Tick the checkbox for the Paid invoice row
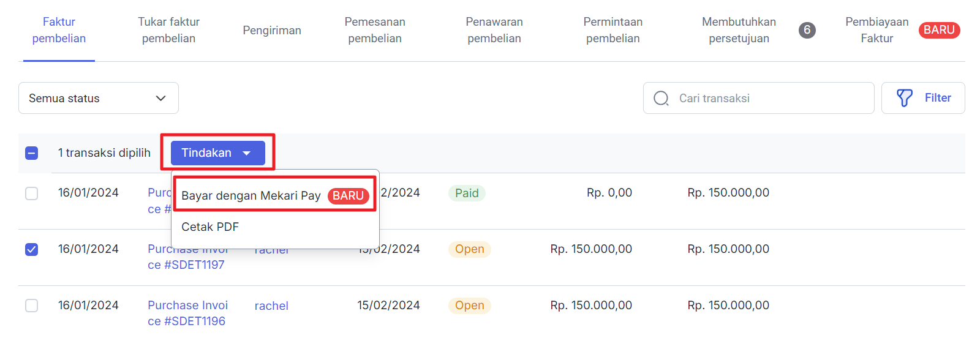This screenshot has width=980, height=338. coord(32,193)
